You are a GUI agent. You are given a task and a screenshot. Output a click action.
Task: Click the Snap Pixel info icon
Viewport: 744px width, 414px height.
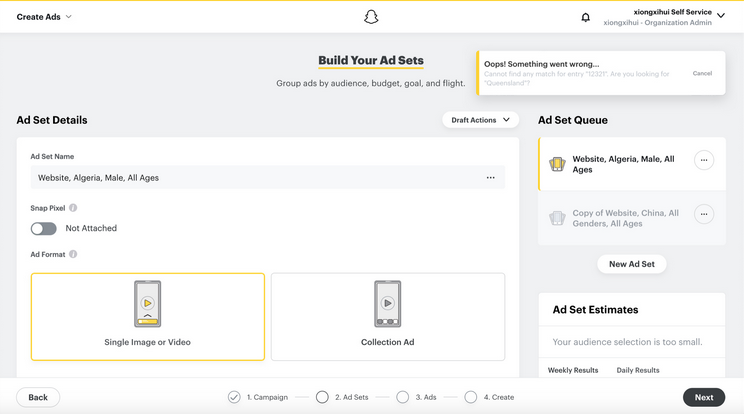tap(73, 208)
